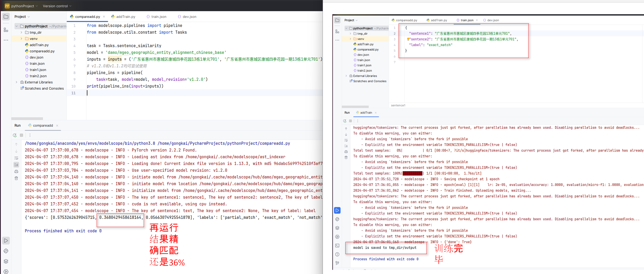Click highlighted Run tool icon in right window

click(x=337, y=210)
